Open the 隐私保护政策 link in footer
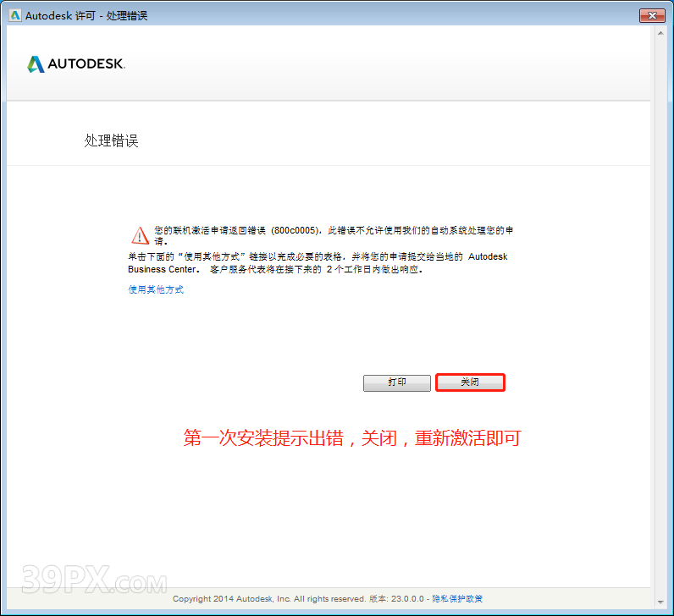The height and width of the screenshot is (616, 674). click(x=457, y=599)
